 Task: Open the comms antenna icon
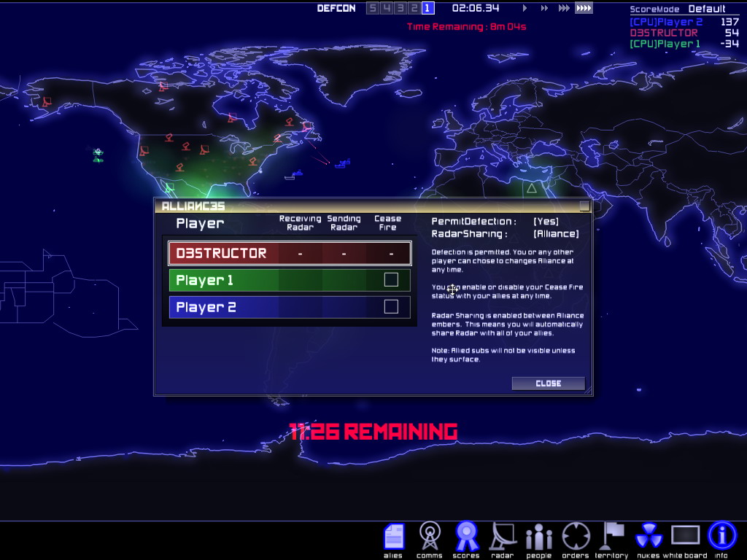[x=430, y=537]
